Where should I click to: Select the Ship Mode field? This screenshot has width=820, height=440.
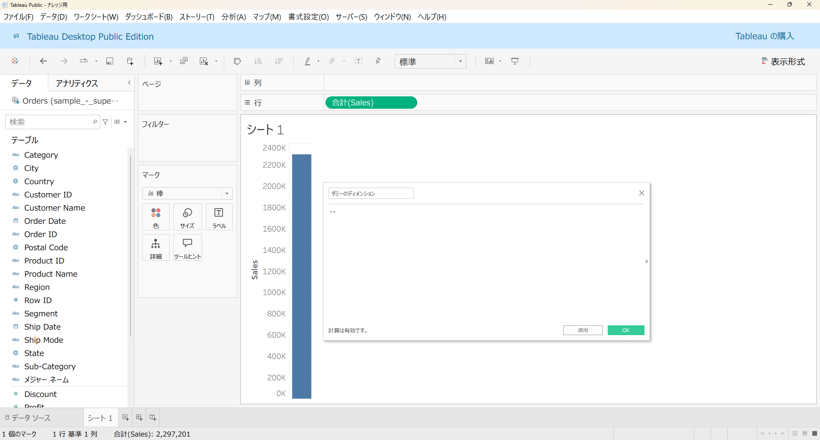tap(43, 340)
